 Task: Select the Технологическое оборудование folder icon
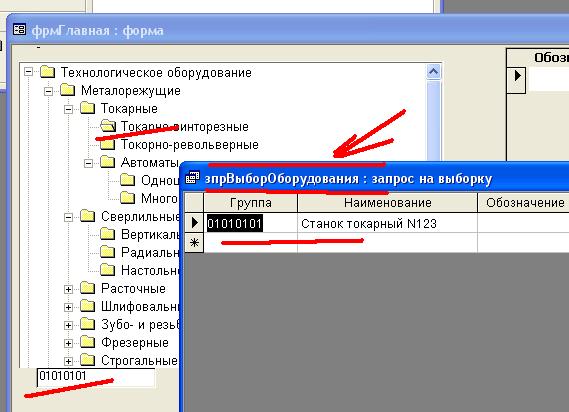[x=48, y=72]
